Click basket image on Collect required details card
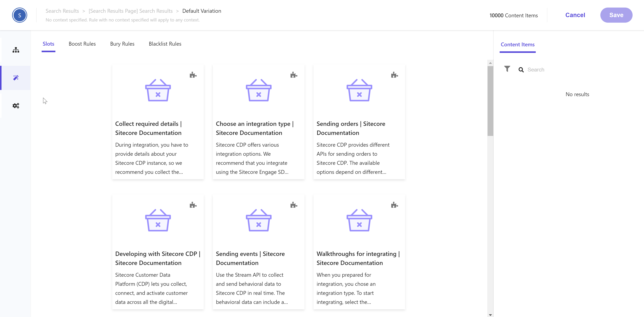Viewport: 644px width, 317px height. click(158, 90)
